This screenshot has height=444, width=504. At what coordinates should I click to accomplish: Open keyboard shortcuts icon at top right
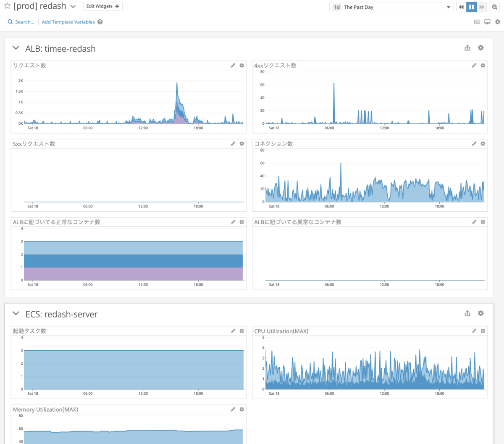click(x=477, y=22)
